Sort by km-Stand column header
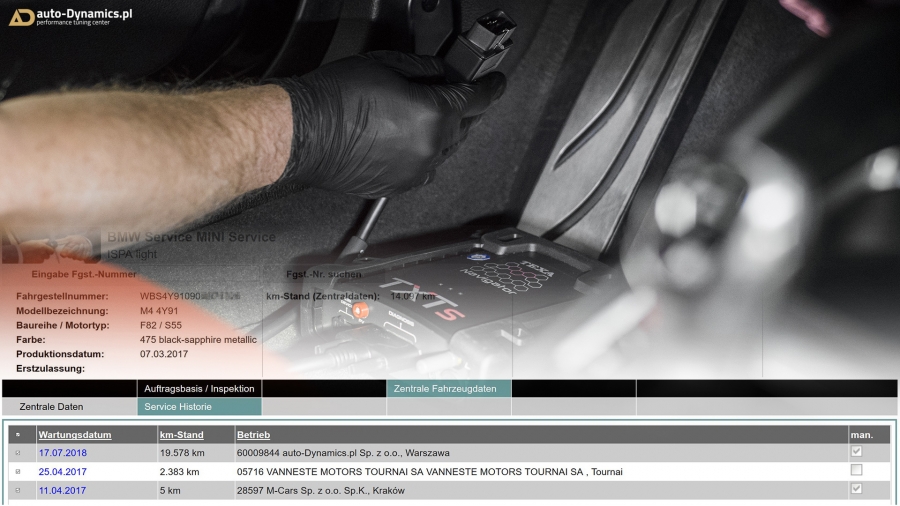 181,435
